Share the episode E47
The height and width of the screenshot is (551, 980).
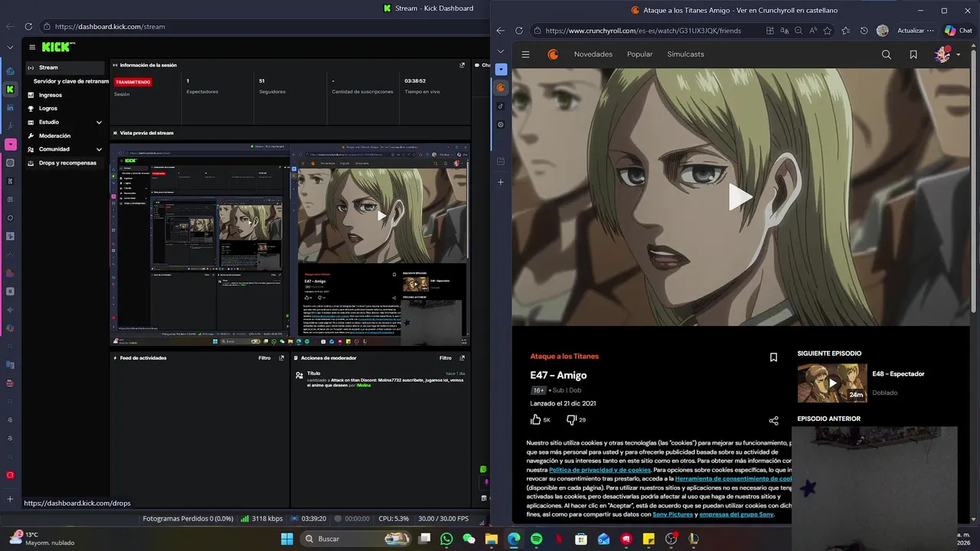(x=773, y=421)
